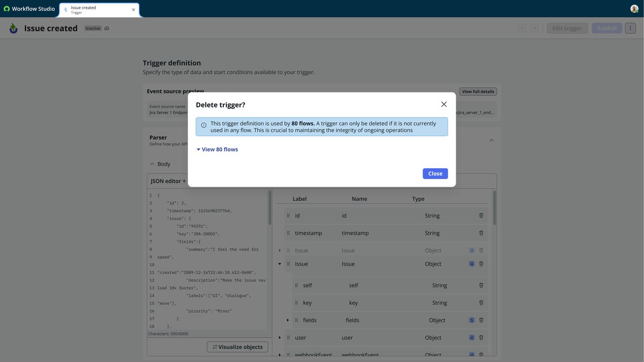Delete the id field with trash icon
The height and width of the screenshot is (362, 644).
click(x=481, y=215)
